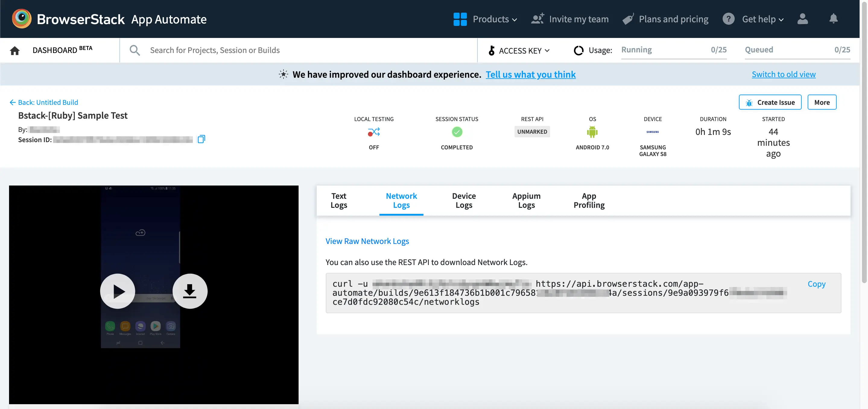Click the Create Issue button
868x409 pixels.
point(770,102)
